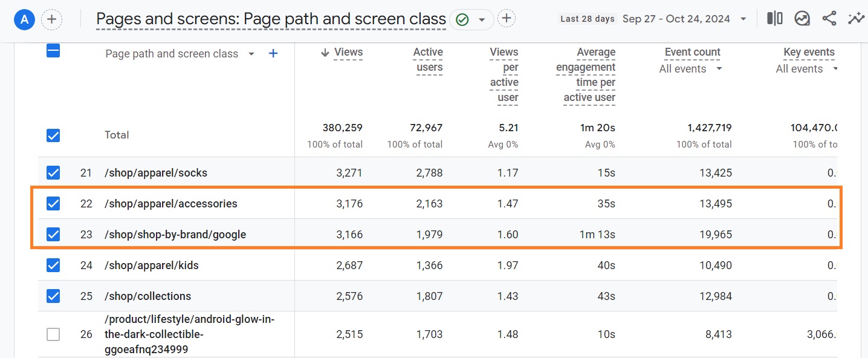Image resolution: width=868 pixels, height=358 pixels.
Task: Open the Google Analytics account avatar
Action: [x=24, y=19]
